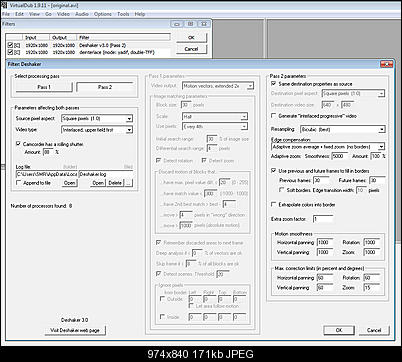Click Future frames field
Screen dimensions: 402x362
(378, 180)
